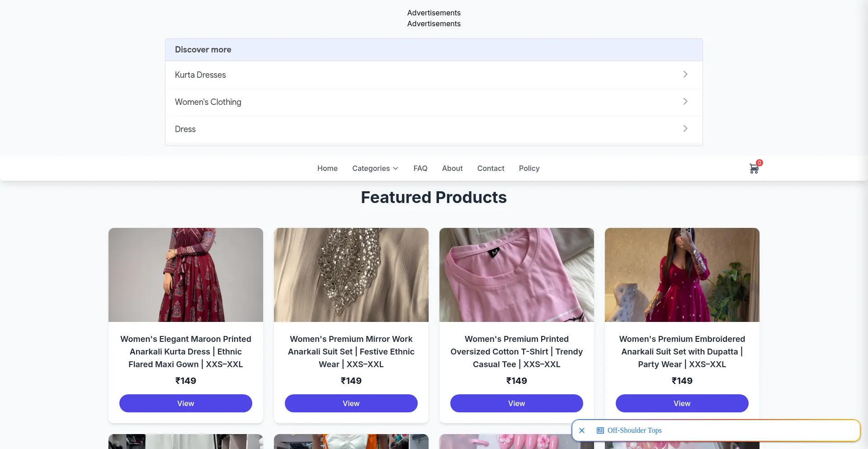The height and width of the screenshot is (449, 868).
Task: Click the ₹149 price of the T-Shirt
Action: coord(517,381)
